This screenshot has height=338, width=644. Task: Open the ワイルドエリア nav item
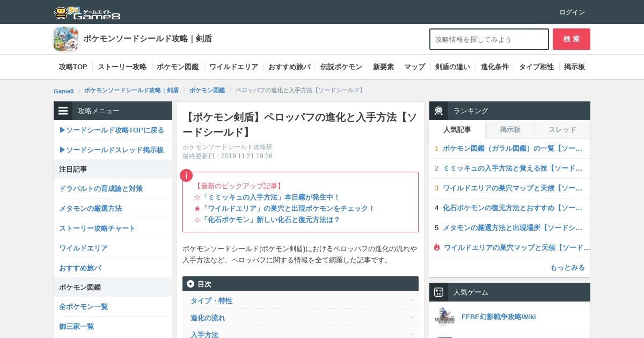click(x=233, y=67)
